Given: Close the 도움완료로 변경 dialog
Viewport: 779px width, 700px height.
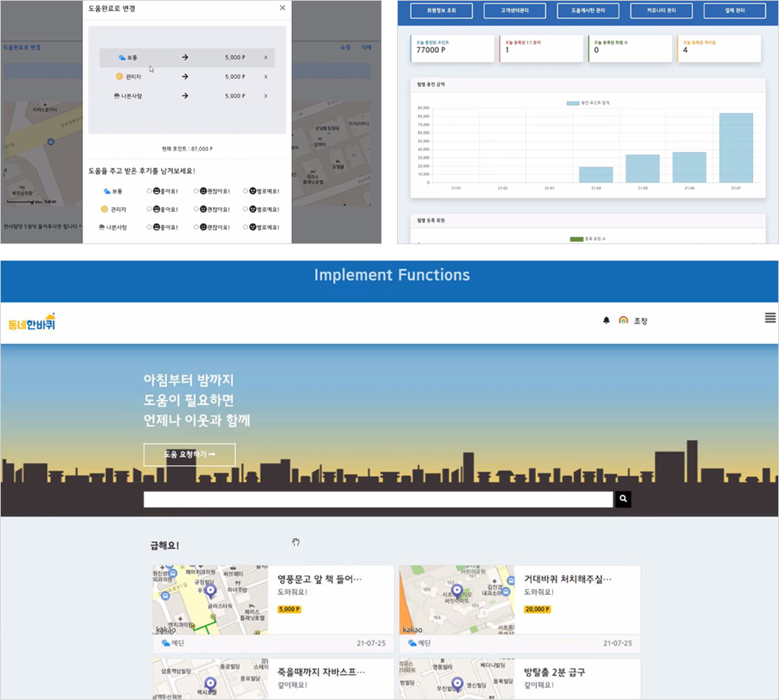Looking at the screenshot, I should pos(282,8).
